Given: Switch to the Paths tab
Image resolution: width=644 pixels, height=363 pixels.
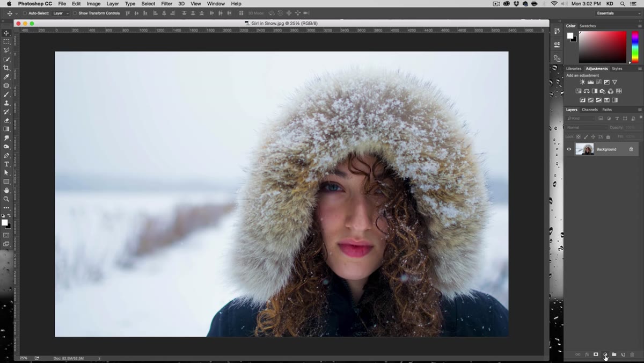Looking at the screenshot, I should [607, 110].
